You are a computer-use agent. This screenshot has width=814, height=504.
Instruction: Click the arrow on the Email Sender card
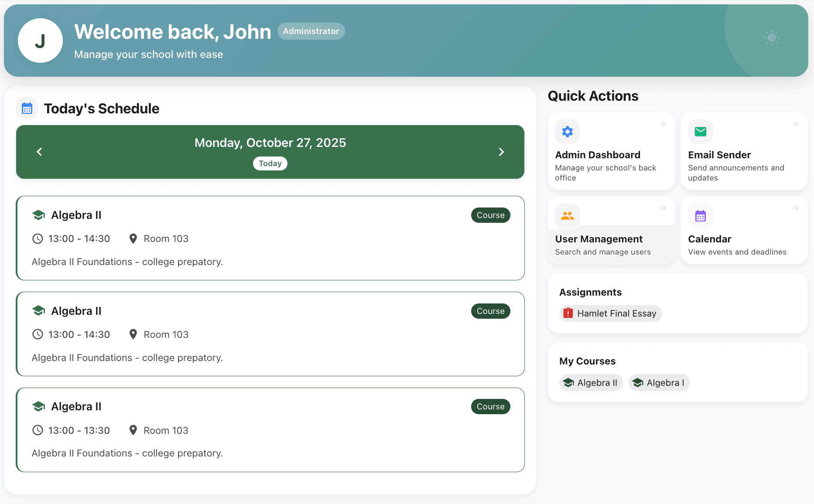795,124
